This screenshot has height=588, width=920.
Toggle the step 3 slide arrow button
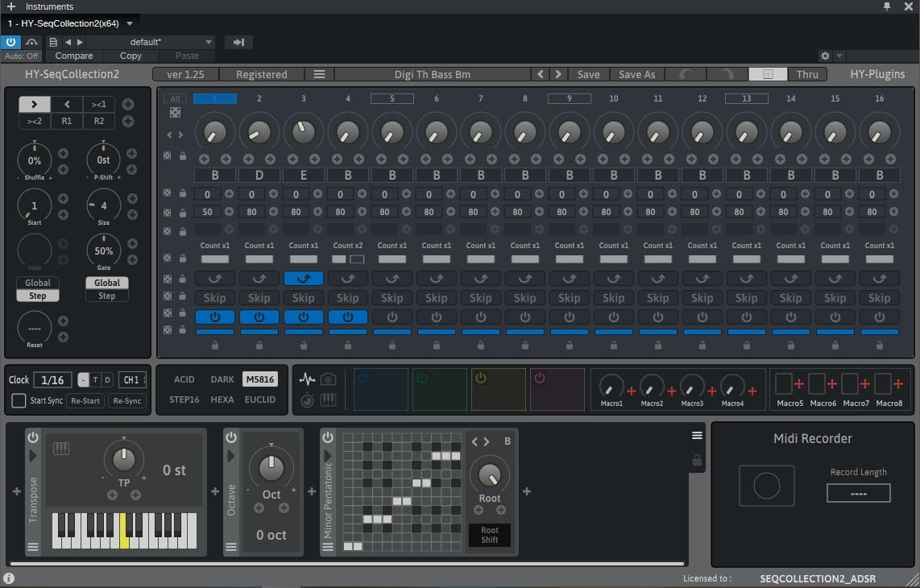[x=304, y=278]
